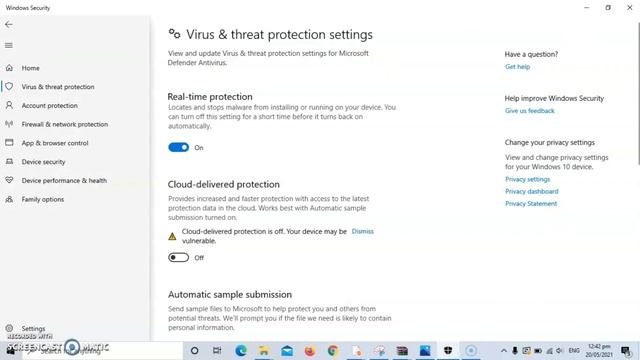Open Firewall & network protection icon

pos(9,124)
